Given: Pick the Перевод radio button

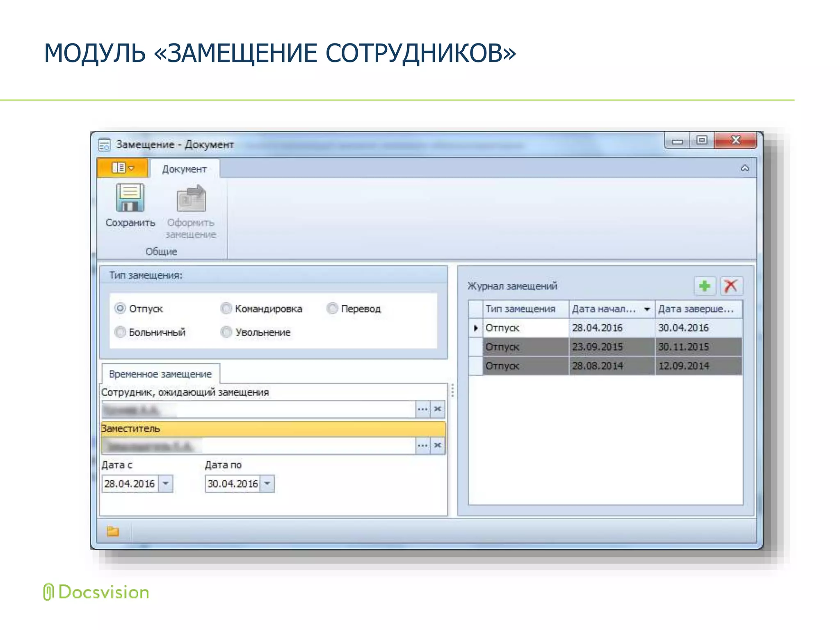Looking at the screenshot, I should [x=332, y=308].
